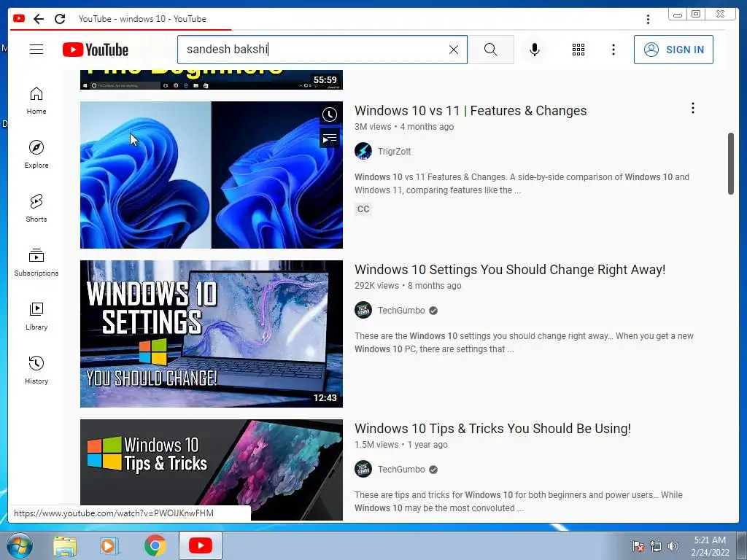Go back with the back arrow
Image resolution: width=747 pixels, height=560 pixels.
(x=39, y=19)
